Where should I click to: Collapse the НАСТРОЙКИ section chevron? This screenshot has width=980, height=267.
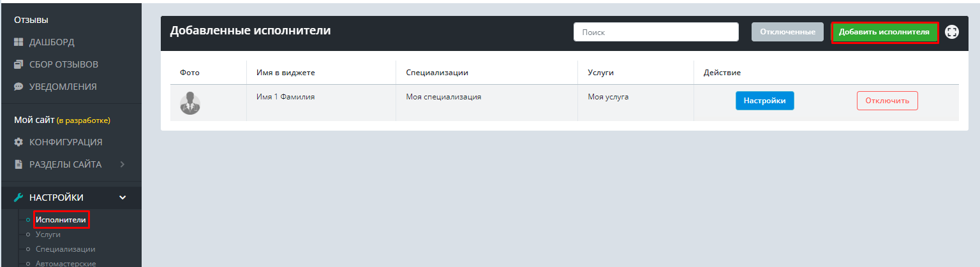tap(122, 198)
